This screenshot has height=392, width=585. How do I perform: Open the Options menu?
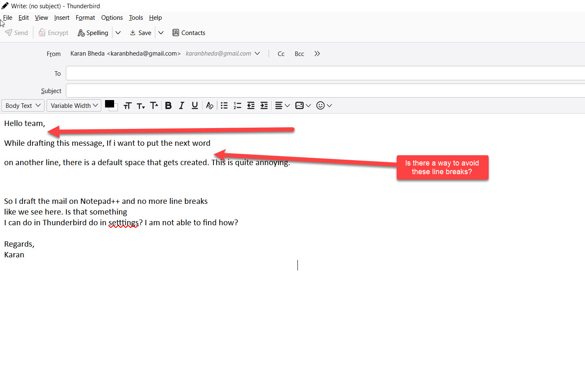112,18
